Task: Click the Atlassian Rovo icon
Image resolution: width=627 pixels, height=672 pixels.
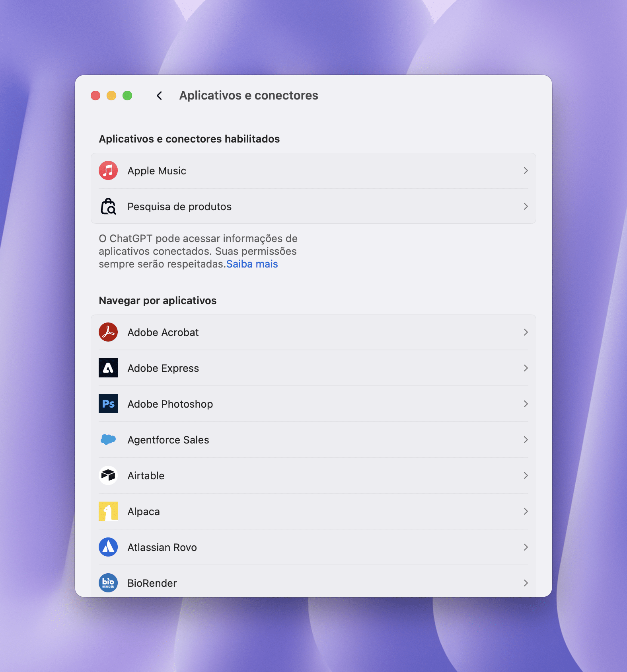Action: [x=108, y=547]
